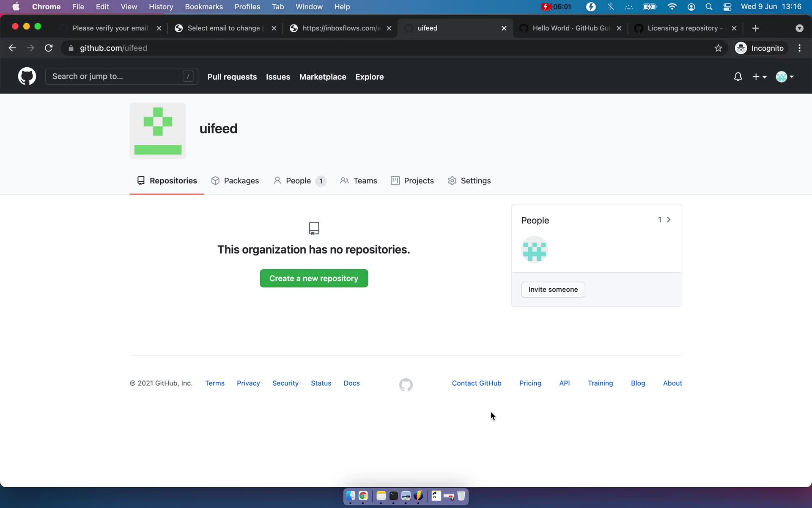The height and width of the screenshot is (508, 812).
Task: Click the uifeed organization avatar
Action: [x=158, y=131]
